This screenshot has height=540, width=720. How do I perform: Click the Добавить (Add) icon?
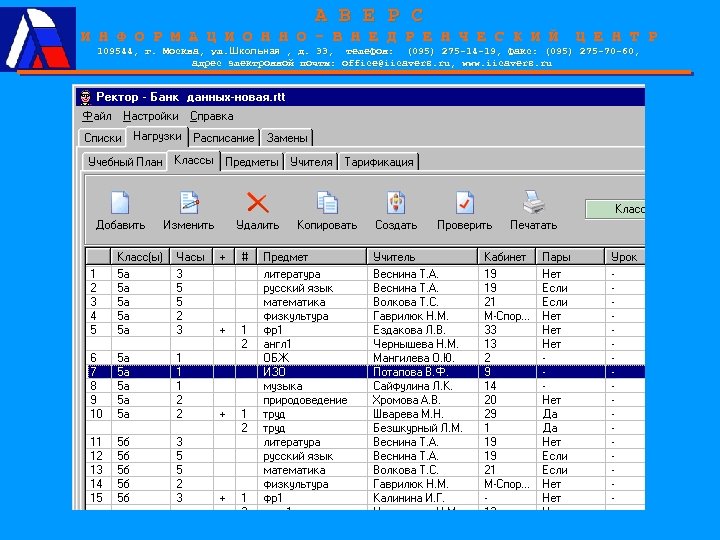(x=120, y=202)
